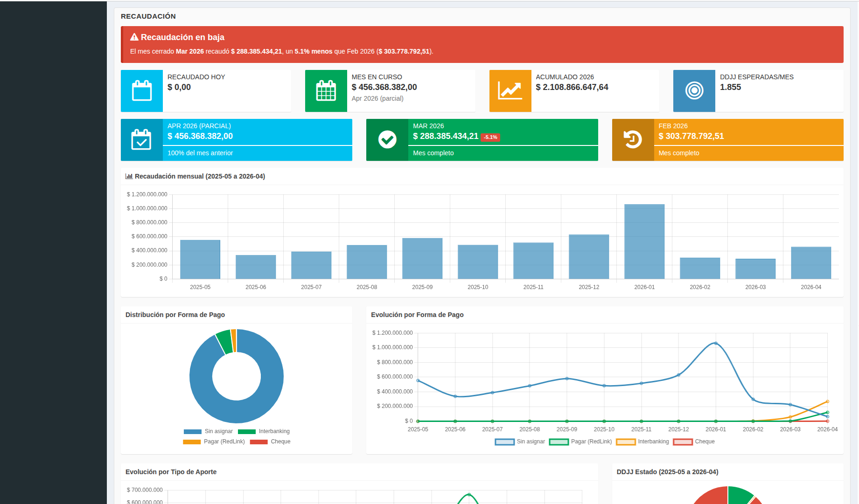This screenshot has height=504, width=859.
Task: Click the warning triangle icon in the red alert
Action: point(134,37)
